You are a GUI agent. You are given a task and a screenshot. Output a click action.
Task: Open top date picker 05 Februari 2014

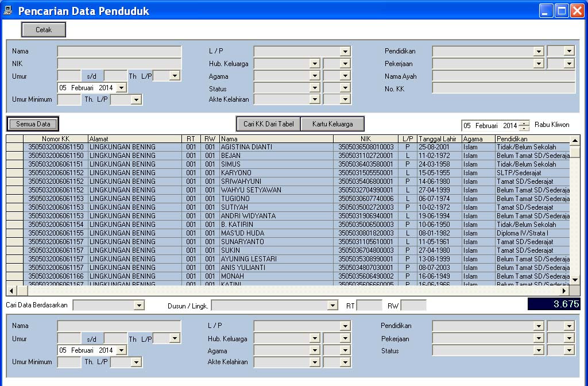coord(121,88)
